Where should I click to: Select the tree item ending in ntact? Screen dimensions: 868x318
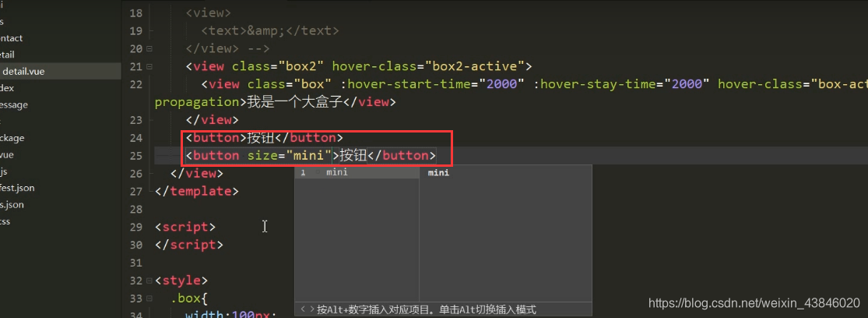[x=12, y=38]
